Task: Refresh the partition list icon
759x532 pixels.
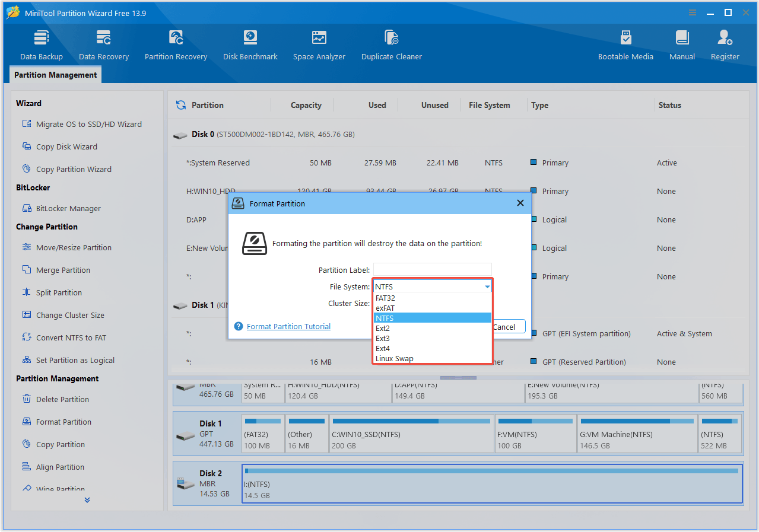Action: [x=181, y=105]
